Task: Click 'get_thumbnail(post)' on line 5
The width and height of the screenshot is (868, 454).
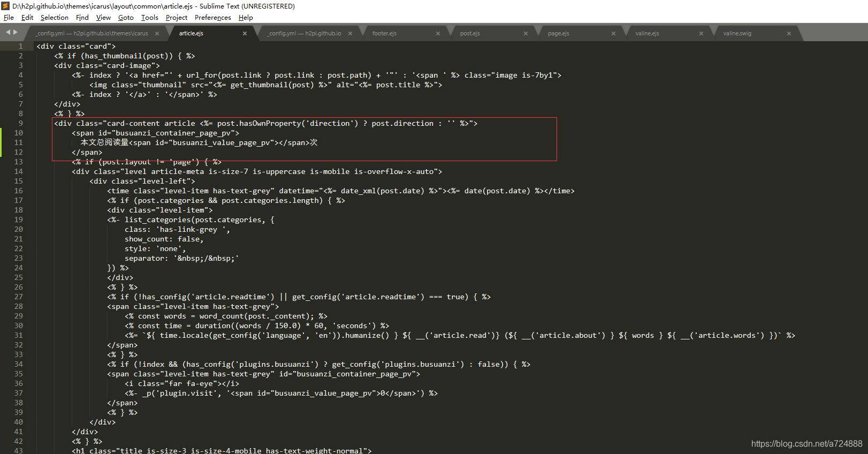Action: click(x=272, y=85)
